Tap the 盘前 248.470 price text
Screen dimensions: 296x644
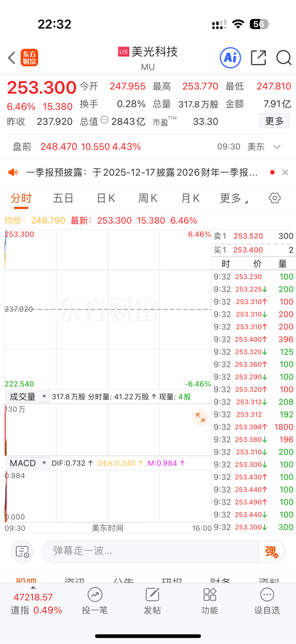59,147
